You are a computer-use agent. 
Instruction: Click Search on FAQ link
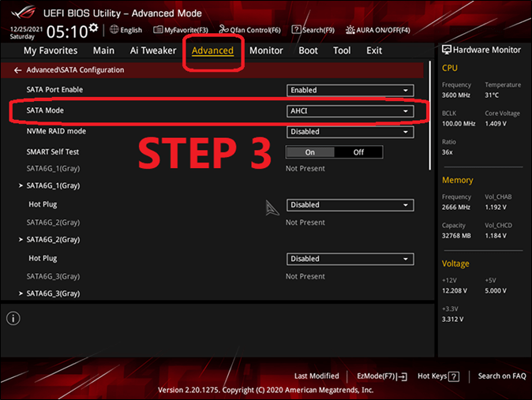pyautogui.click(x=501, y=376)
